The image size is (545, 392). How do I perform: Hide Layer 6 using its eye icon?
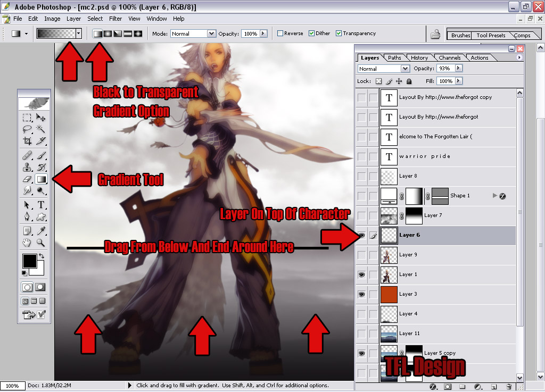361,235
